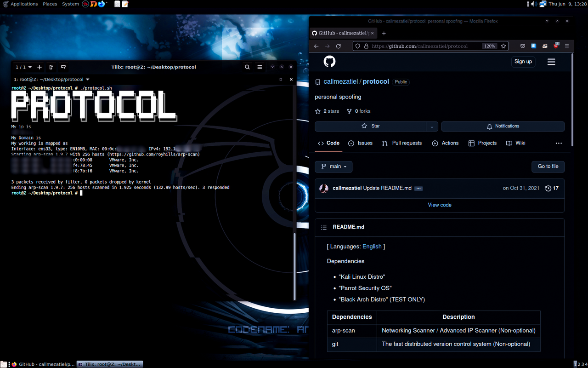588x368 pixels.
Task: Click the clock showing Thu Jun 9, 13:28
Action: [x=568, y=4]
